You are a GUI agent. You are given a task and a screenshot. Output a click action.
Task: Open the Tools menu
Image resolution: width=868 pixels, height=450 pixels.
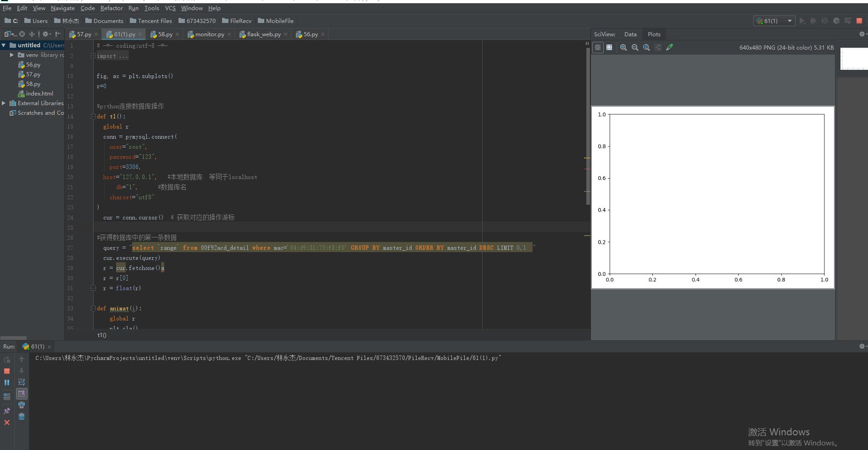(151, 8)
